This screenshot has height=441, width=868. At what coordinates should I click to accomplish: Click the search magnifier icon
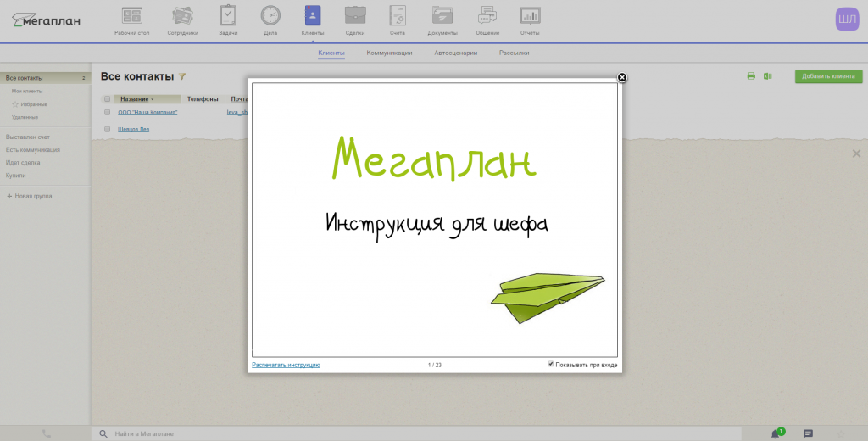(x=103, y=434)
